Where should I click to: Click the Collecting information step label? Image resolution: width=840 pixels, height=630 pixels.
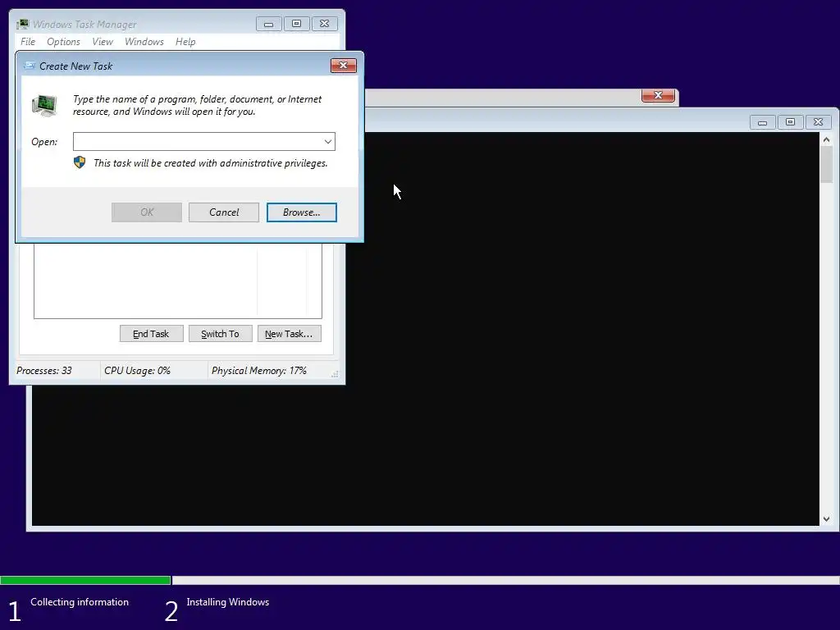(80, 602)
